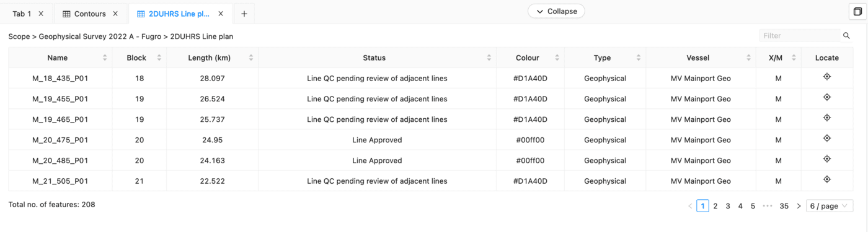This screenshot has width=868, height=232.
Task: Locate line M_20_475_P01 on map
Action: [x=826, y=139]
